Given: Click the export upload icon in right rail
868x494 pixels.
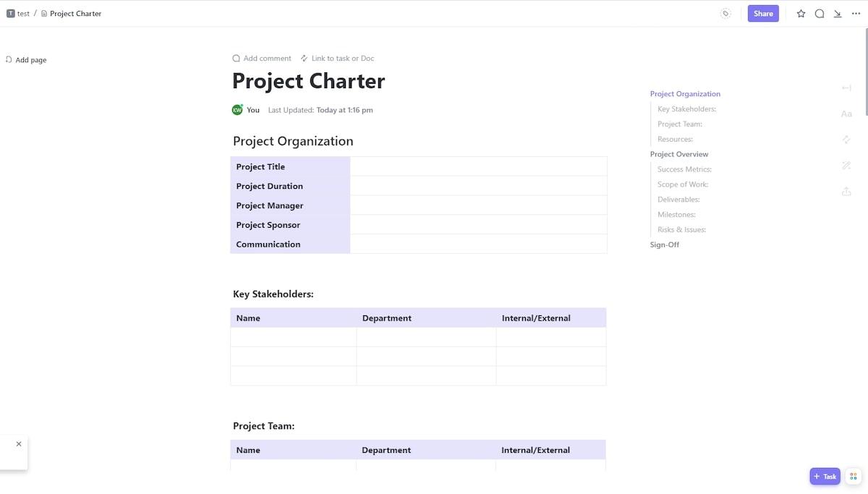Looking at the screenshot, I should click(x=846, y=191).
